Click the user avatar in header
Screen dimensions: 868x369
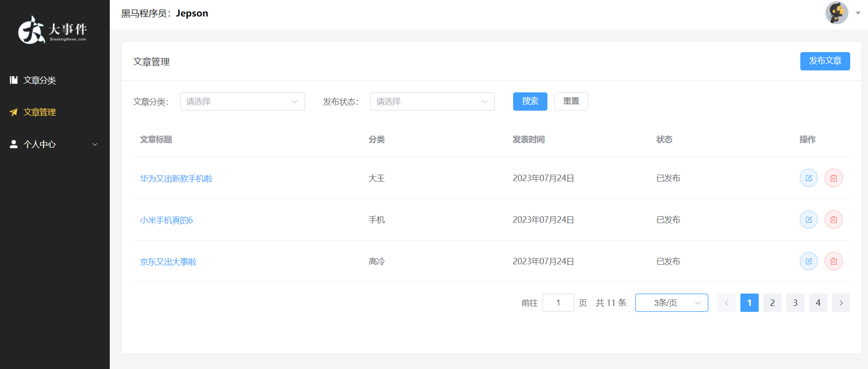tap(836, 13)
